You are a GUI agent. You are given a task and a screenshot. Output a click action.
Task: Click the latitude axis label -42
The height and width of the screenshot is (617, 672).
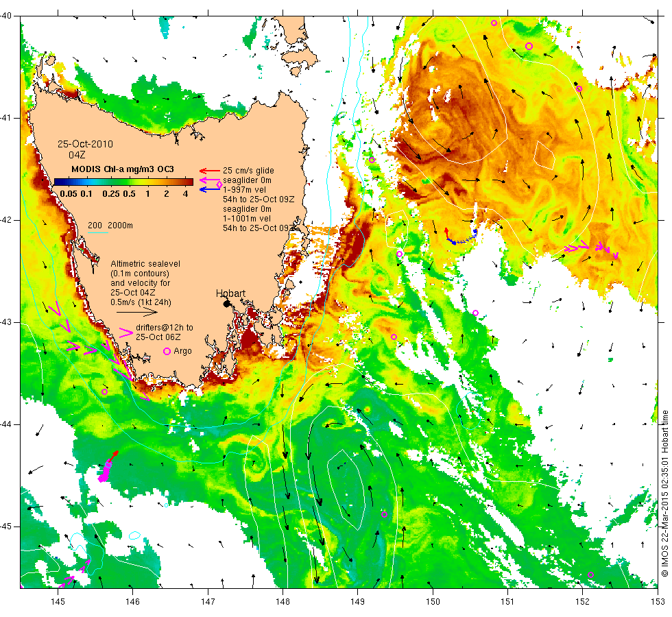(x=6, y=220)
